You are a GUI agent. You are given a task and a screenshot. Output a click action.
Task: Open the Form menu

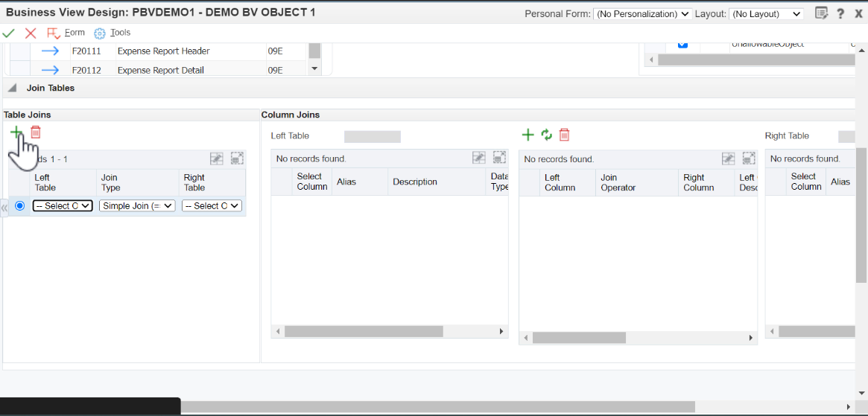tap(75, 33)
